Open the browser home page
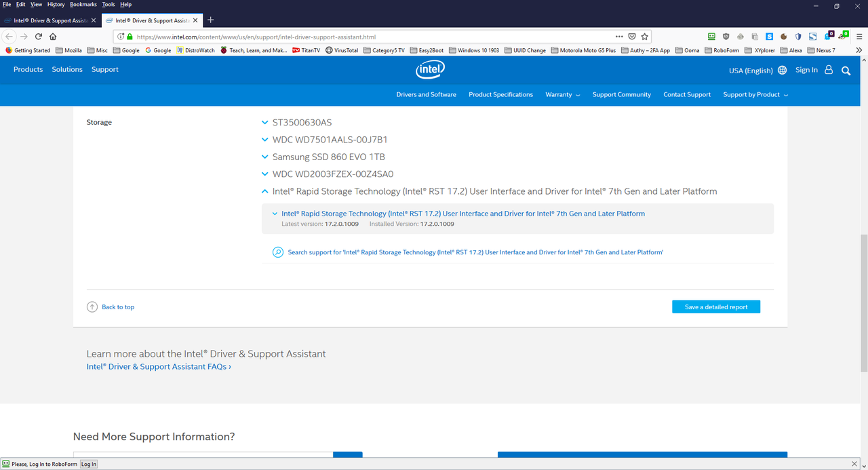 (53, 37)
